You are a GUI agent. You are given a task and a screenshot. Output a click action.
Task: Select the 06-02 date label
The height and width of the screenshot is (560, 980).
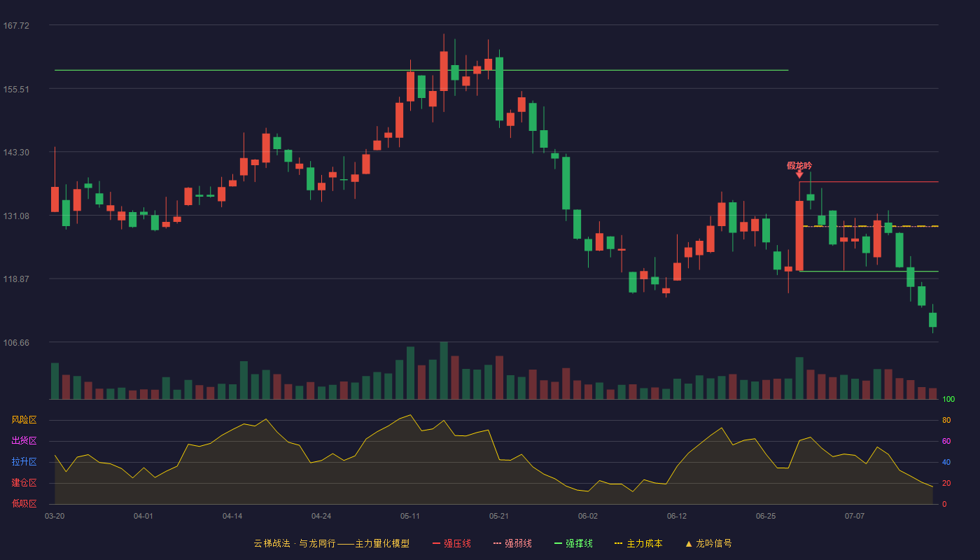(588, 516)
